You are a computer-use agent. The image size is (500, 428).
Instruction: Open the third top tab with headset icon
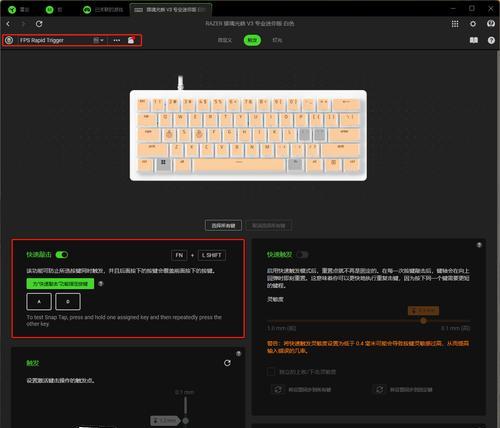(x=103, y=9)
